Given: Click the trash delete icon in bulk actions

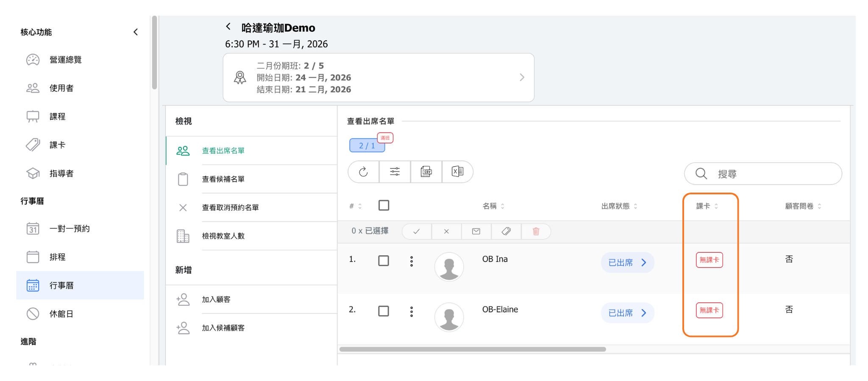Looking at the screenshot, I should [536, 232].
